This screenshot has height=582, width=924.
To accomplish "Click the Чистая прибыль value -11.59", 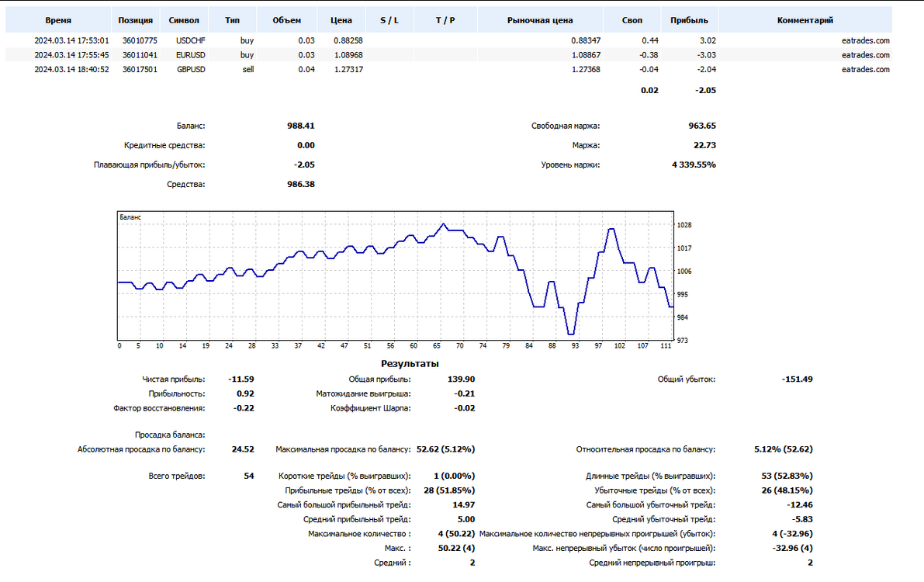I will pos(241,379).
